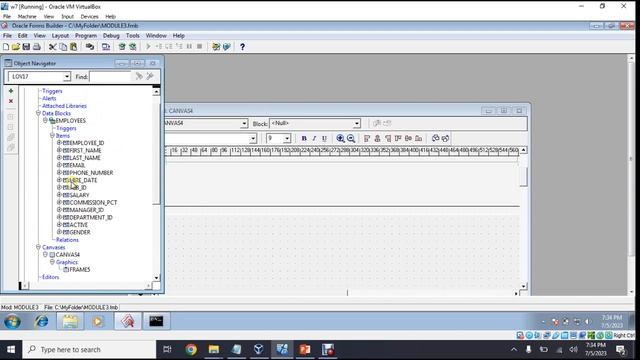
Task: Click the Run Form icon
Action: point(122,47)
